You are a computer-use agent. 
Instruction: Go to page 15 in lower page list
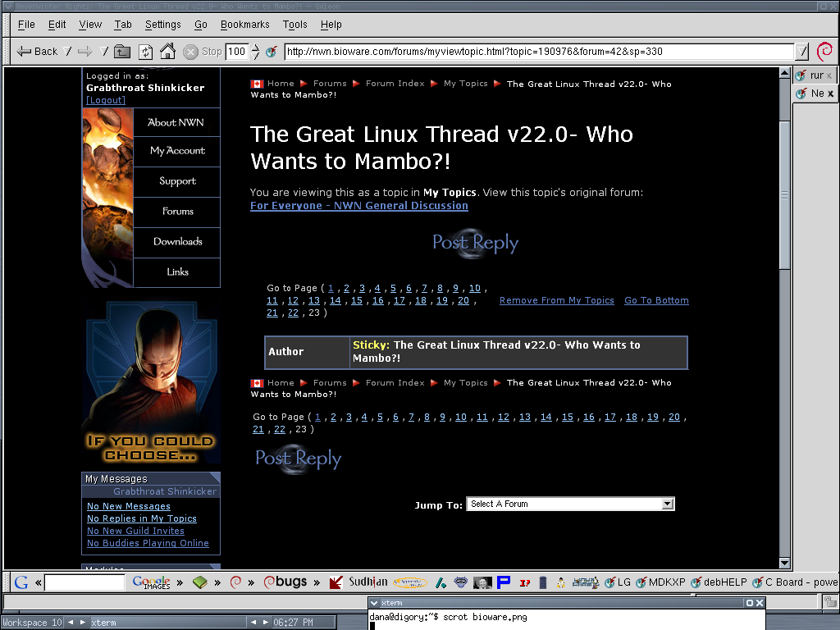tap(568, 417)
